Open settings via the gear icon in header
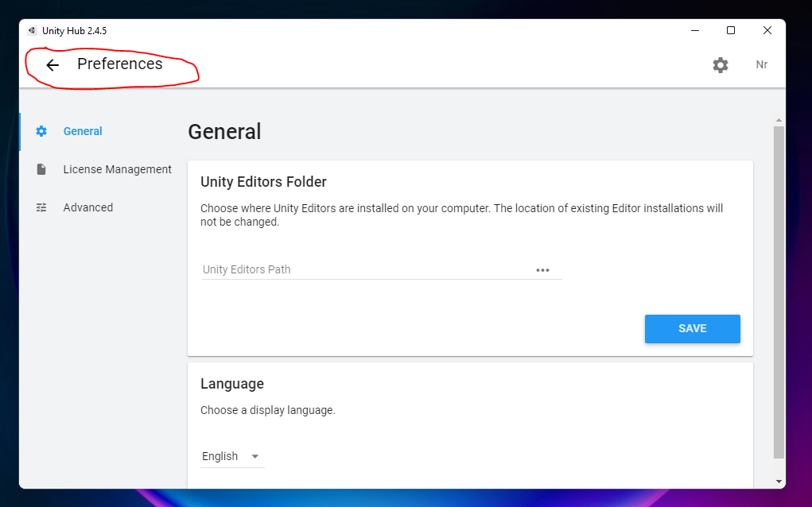The image size is (812, 507). 721,64
